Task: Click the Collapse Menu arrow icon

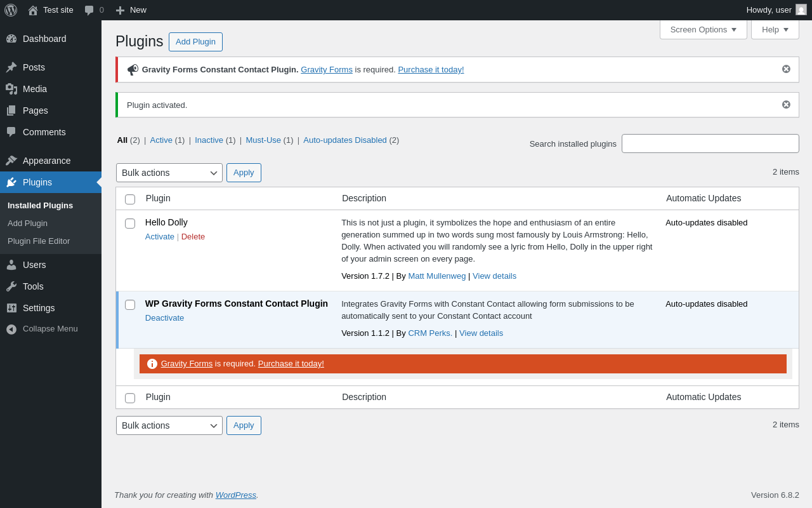Action: [11, 329]
